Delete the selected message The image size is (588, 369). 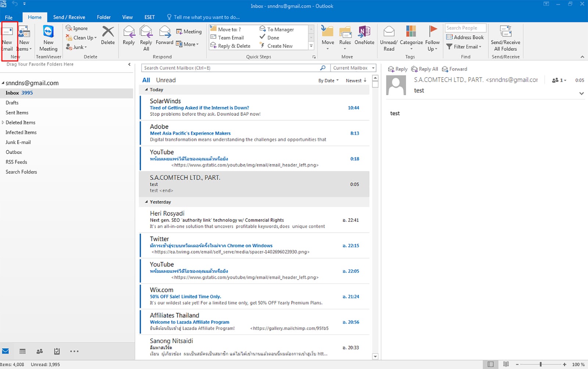108,35
